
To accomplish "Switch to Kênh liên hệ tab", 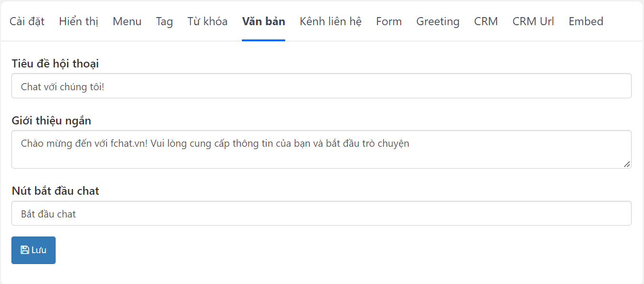I will pyautogui.click(x=330, y=21).
